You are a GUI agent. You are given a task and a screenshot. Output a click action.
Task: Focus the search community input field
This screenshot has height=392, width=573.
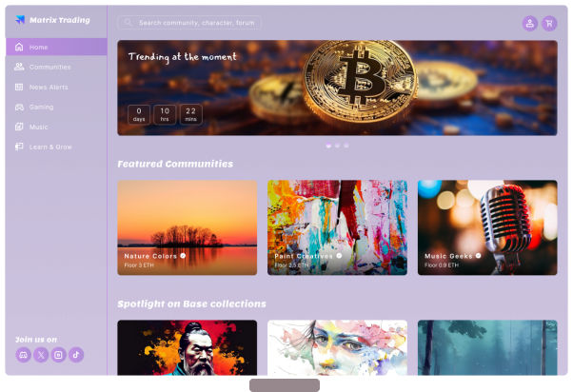189,23
